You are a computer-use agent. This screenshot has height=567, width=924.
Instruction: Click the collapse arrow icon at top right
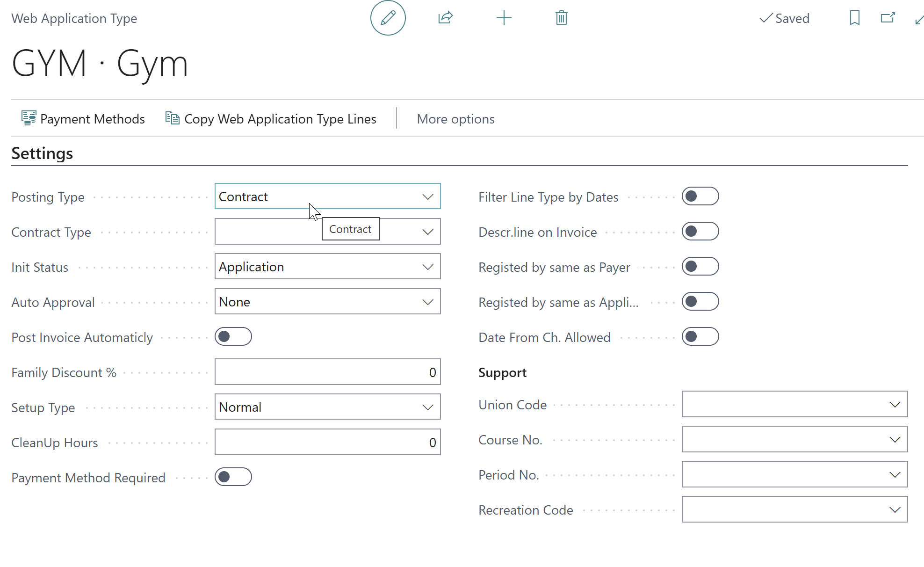[x=919, y=19]
